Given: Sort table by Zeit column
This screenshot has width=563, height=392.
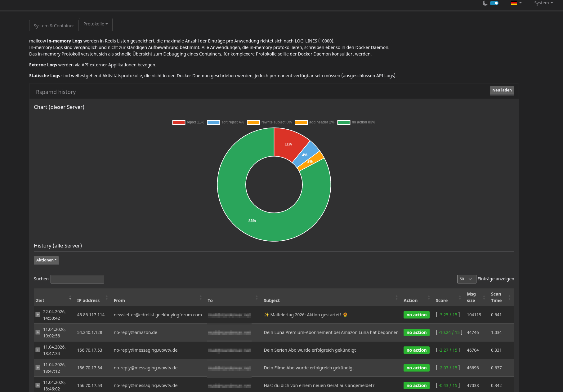Looking at the screenshot, I should pos(40,301).
